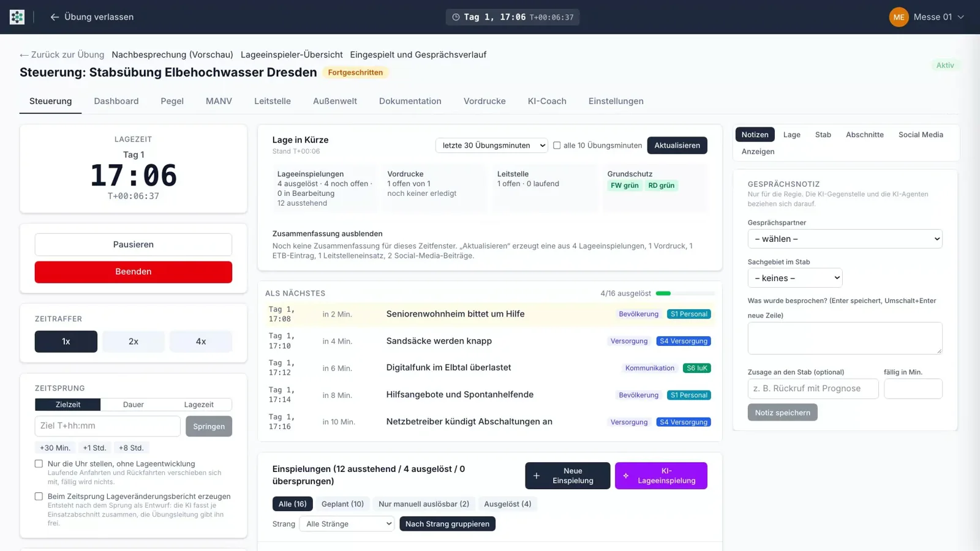Image resolution: width=980 pixels, height=551 pixels.
Task: Open the letzte 30 Übungsminuten dropdown
Action: click(492, 146)
